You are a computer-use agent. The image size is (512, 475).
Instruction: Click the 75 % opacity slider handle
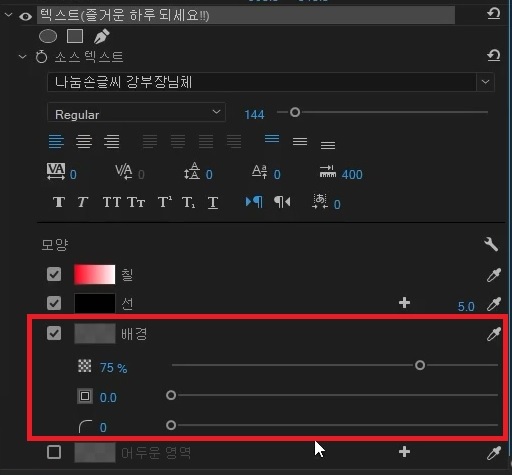pyautogui.click(x=420, y=365)
